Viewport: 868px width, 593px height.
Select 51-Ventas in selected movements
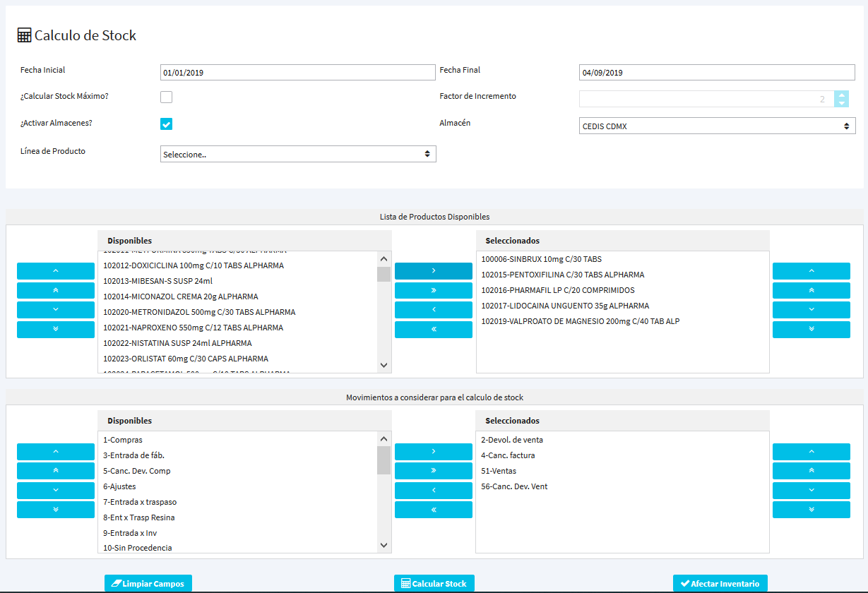click(x=499, y=471)
